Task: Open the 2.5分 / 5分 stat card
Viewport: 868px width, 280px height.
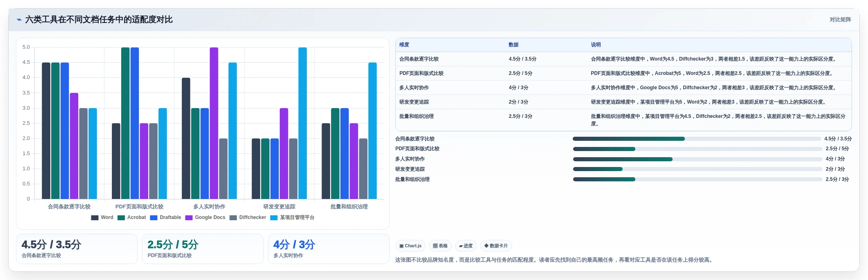Action: pyautogui.click(x=202, y=249)
